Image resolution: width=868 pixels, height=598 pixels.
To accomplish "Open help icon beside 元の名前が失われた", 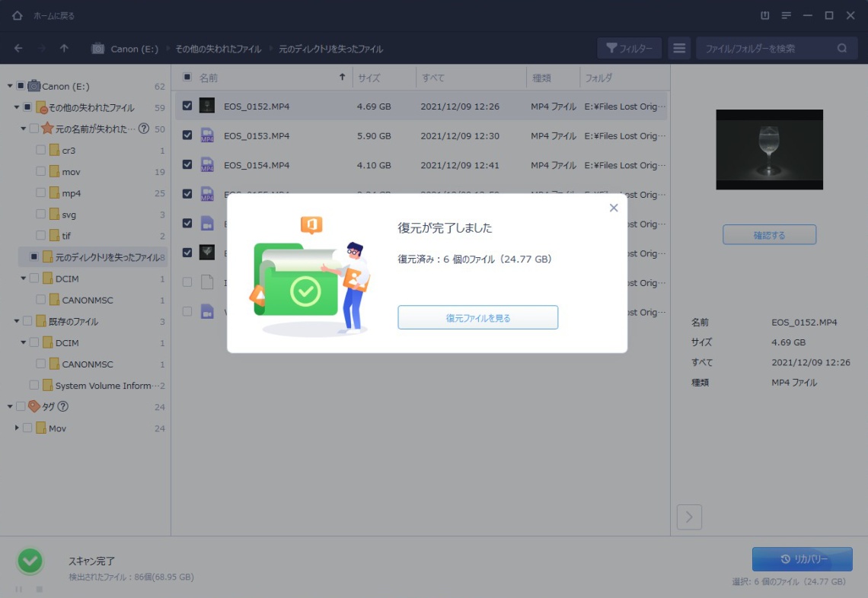I will point(144,129).
